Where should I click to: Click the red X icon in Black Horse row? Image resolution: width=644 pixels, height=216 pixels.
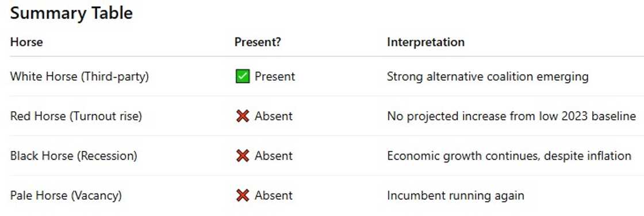click(243, 156)
